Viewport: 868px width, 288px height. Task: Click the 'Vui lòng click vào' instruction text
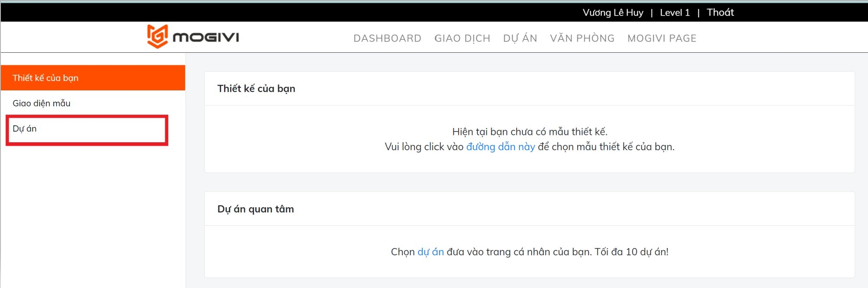coord(424,147)
